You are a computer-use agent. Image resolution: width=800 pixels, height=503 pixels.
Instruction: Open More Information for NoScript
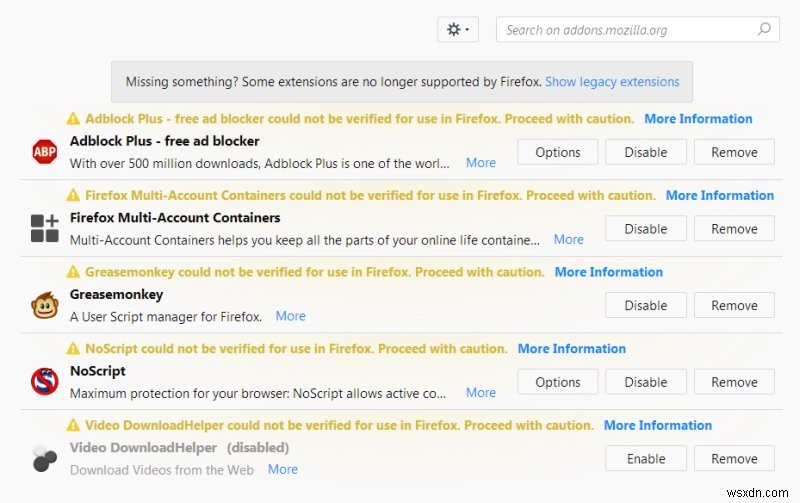tap(571, 348)
